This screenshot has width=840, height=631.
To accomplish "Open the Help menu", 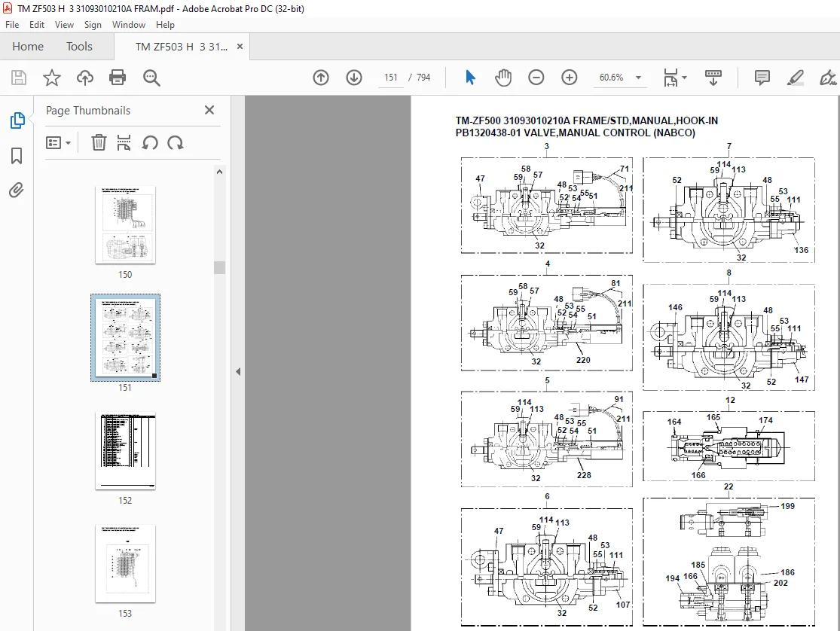I will (165, 25).
